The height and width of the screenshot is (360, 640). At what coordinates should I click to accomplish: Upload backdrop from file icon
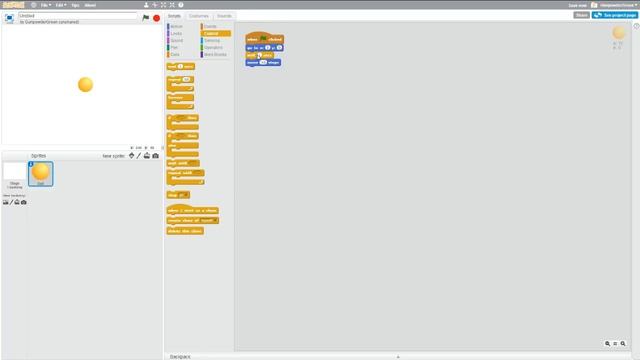coord(17,202)
